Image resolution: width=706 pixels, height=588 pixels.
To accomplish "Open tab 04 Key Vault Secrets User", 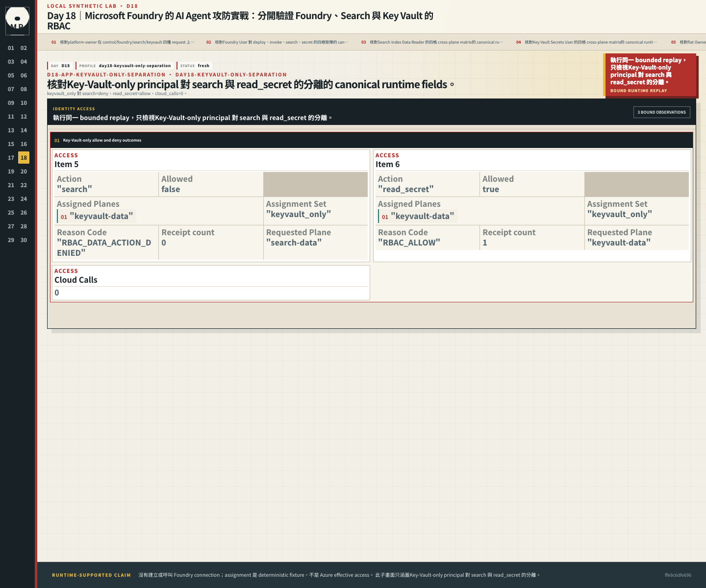I will click(587, 42).
